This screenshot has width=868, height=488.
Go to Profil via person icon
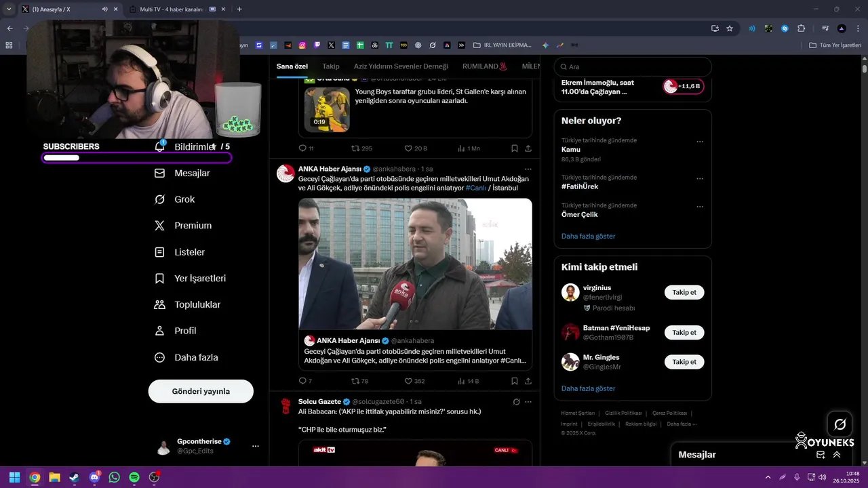(159, 331)
